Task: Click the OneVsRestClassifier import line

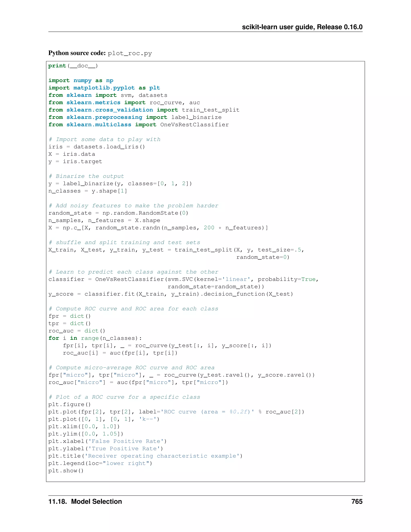Action: click(x=138, y=125)
